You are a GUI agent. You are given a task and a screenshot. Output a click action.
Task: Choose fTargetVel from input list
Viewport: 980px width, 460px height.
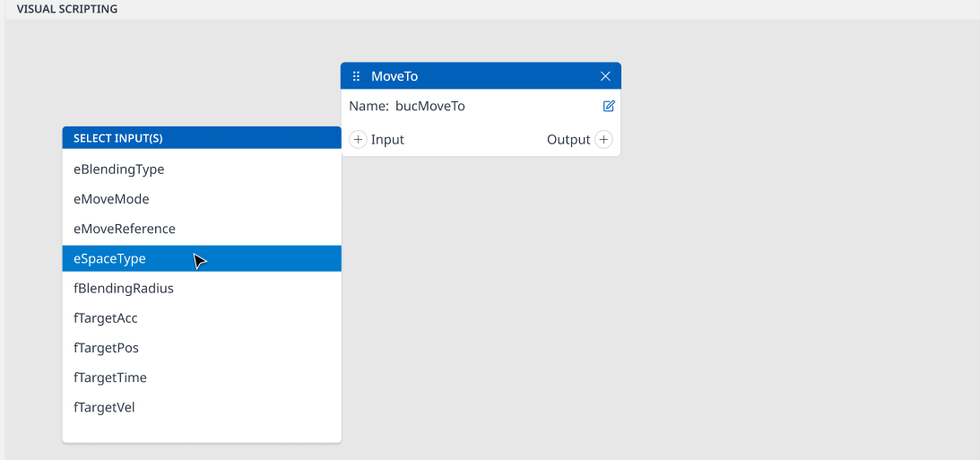coord(202,407)
